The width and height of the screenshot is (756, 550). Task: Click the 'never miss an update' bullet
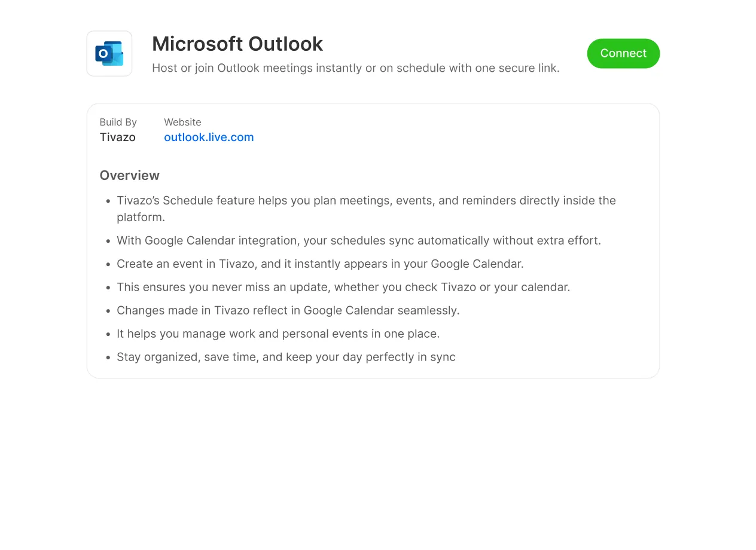pyautogui.click(x=344, y=287)
